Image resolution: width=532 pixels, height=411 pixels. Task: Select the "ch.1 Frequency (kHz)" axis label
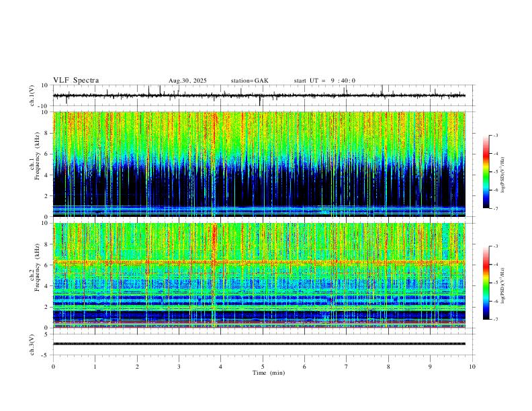pyautogui.click(x=35, y=156)
